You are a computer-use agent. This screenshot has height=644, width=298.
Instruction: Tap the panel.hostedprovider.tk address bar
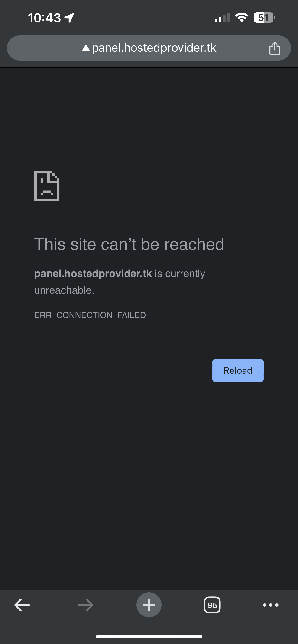point(149,48)
